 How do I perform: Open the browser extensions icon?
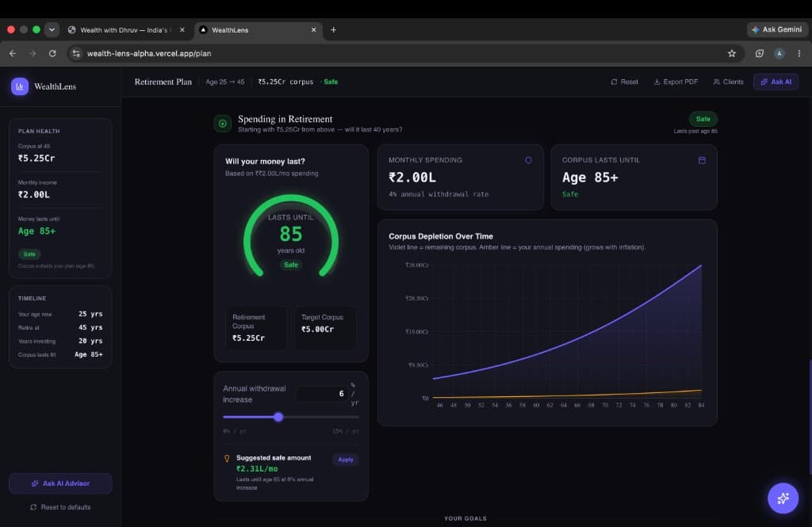(x=759, y=53)
